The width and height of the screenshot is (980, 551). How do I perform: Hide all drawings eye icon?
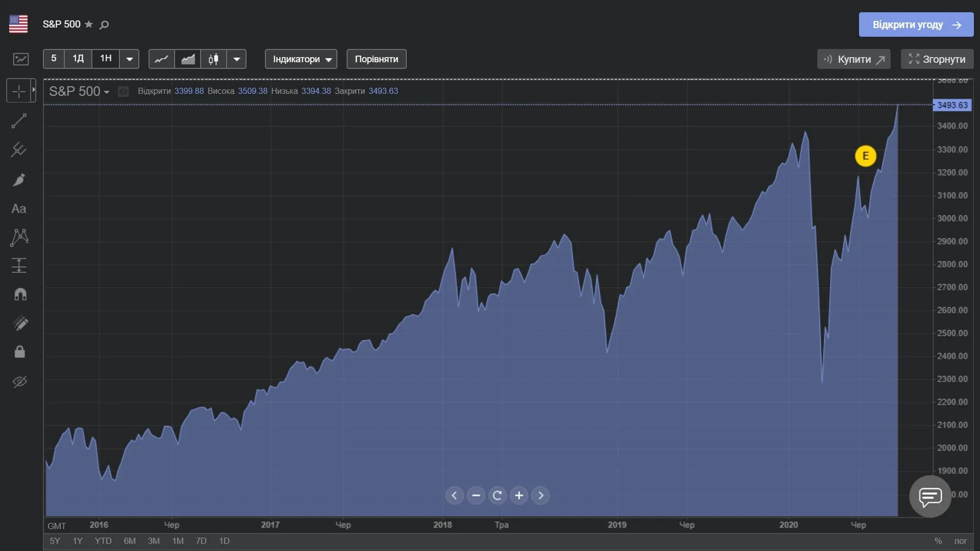19,381
